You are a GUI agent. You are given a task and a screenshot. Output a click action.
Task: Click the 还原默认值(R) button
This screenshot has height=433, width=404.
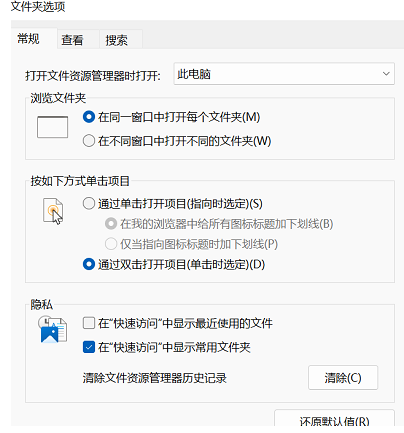(x=334, y=418)
